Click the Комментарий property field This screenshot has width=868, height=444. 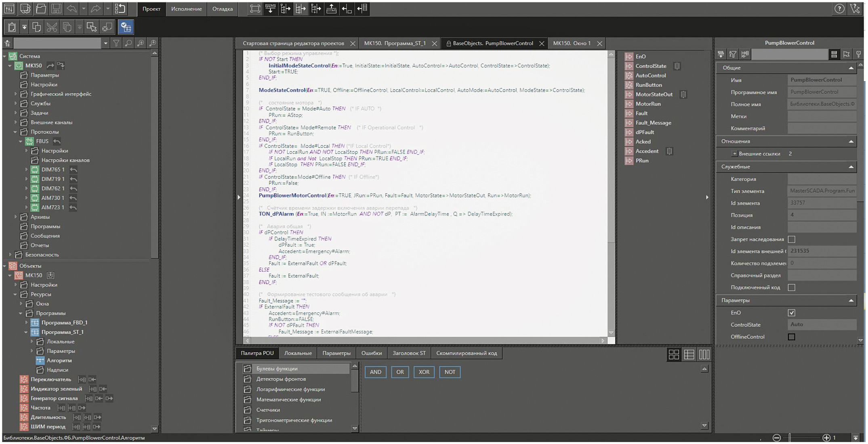pyautogui.click(x=822, y=128)
